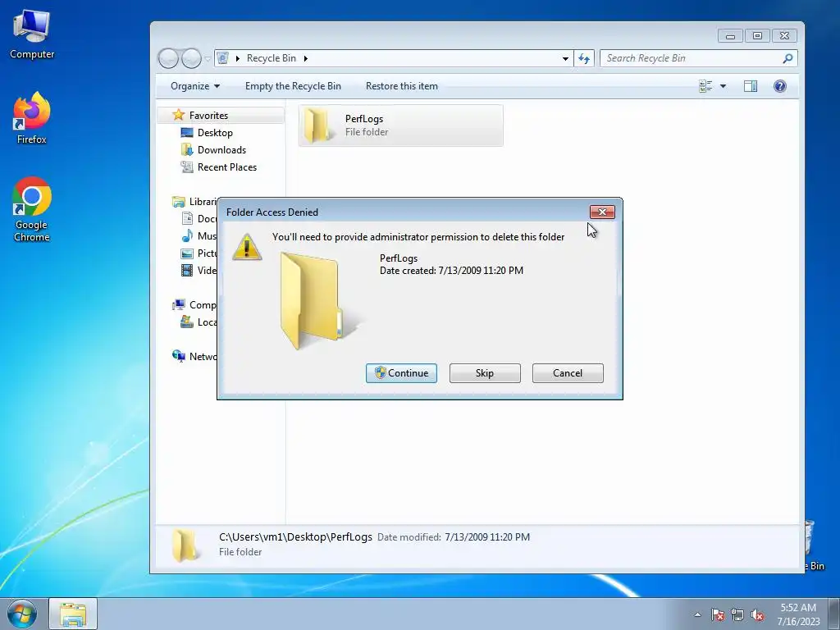Click the Change your view icon
Screen dimensions: 840x630
pos(705,86)
